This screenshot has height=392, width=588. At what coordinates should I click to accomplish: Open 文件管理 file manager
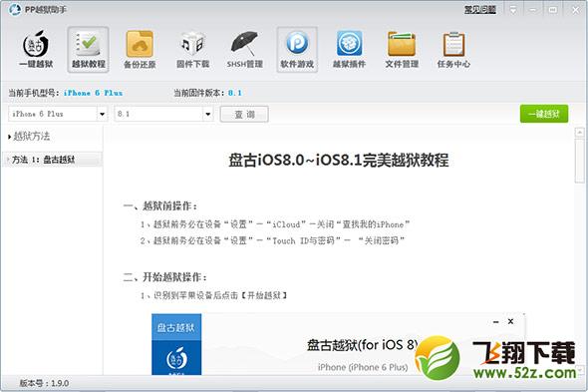click(402, 49)
